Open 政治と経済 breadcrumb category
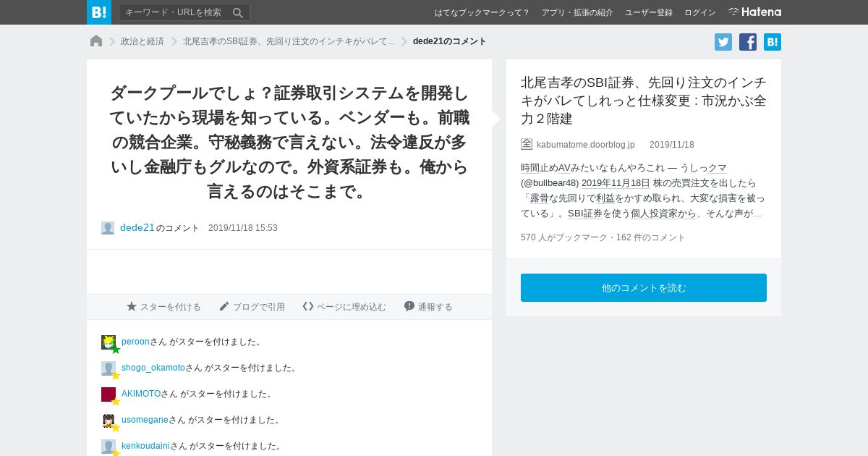868x456 pixels. pyautogui.click(x=142, y=41)
